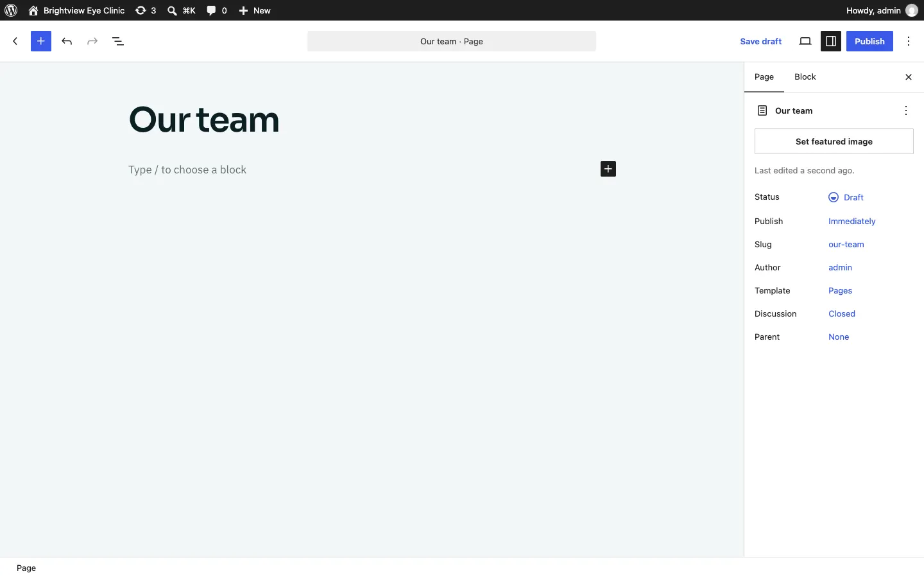Click the Page breadcrumb in the footer
924x578 pixels.
pyautogui.click(x=26, y=568)
